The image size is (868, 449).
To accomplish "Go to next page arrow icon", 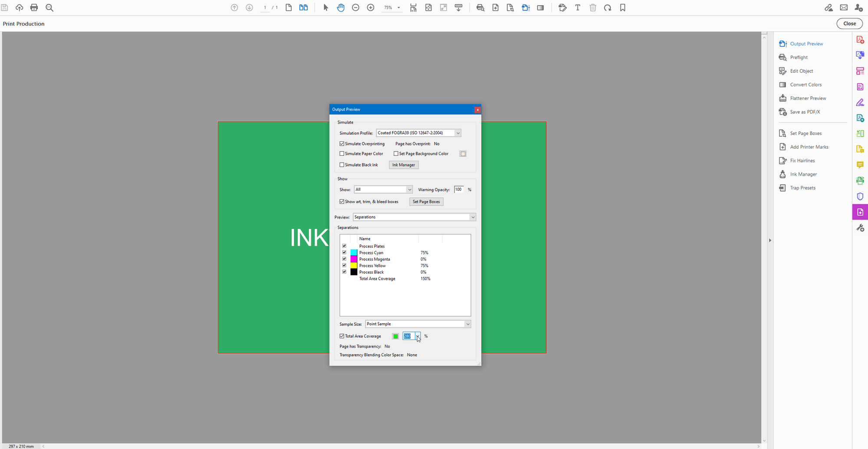I will (x=250, y=7).
